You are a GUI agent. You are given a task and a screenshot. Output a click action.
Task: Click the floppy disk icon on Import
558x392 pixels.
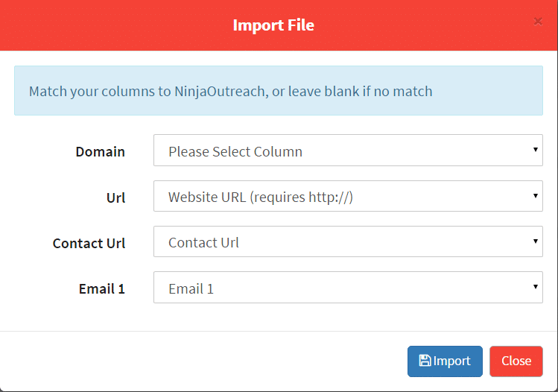pyautogui.click(x=425, y=361)
